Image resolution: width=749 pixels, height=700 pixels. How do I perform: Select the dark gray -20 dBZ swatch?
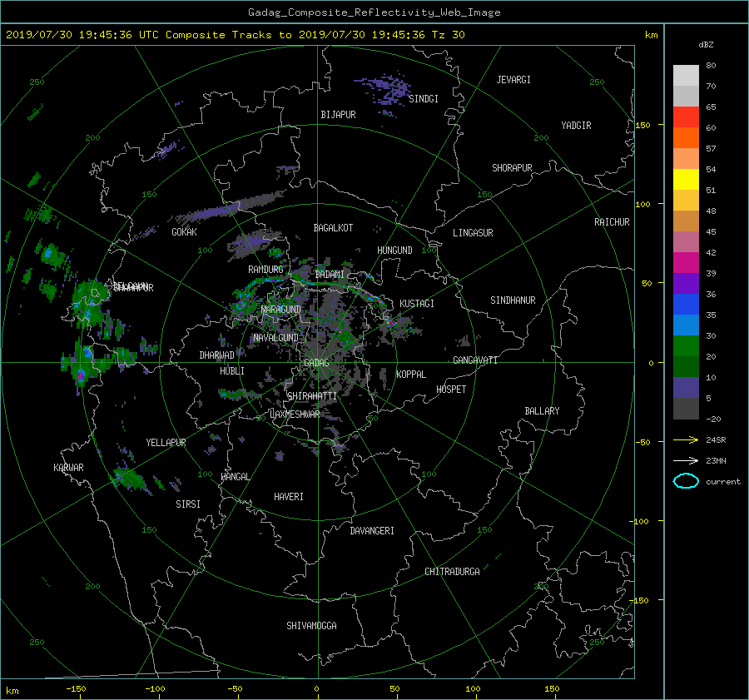click(686, 409)
